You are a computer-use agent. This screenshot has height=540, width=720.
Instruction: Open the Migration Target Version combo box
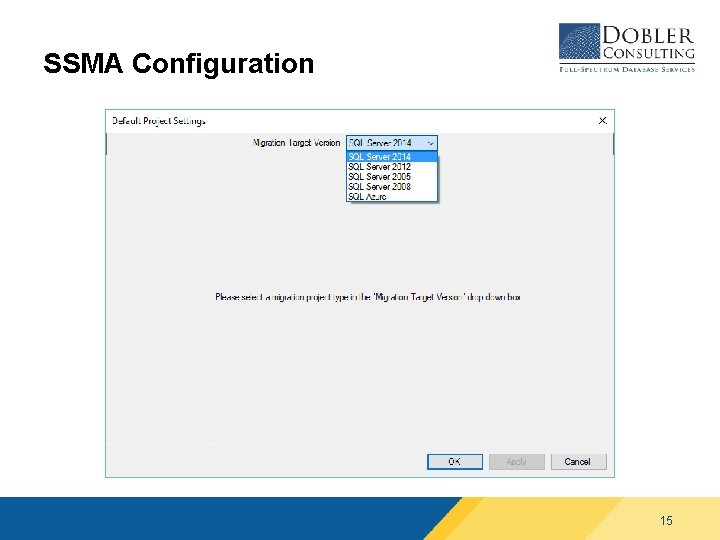coord(392,143)
